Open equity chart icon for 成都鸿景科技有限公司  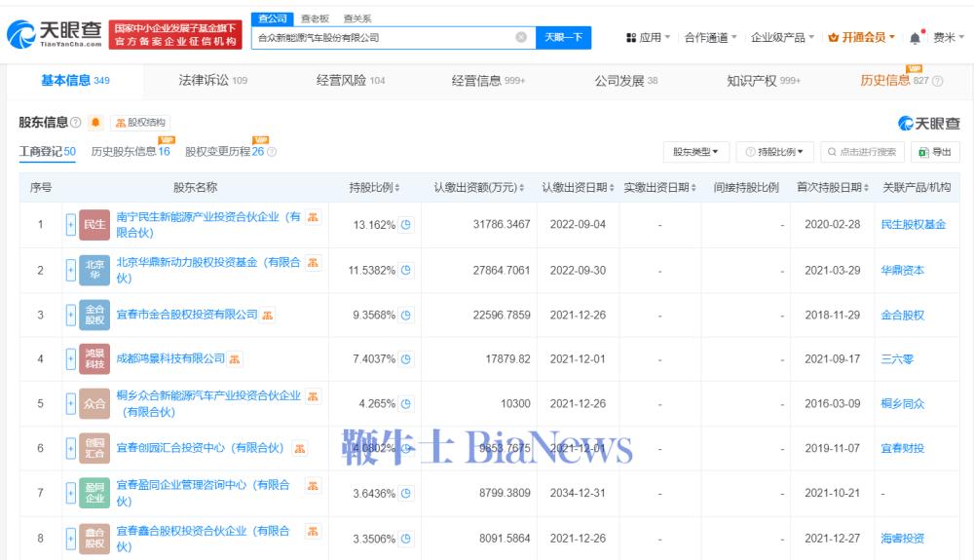235,358
